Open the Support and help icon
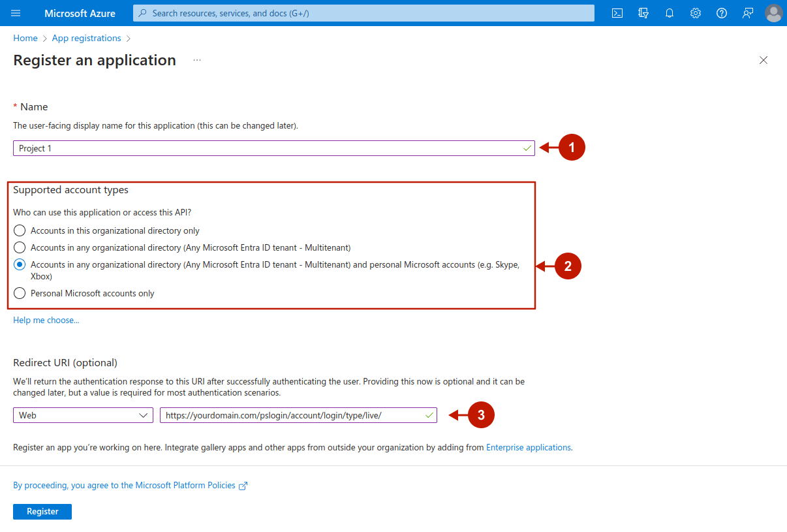Image resolution: width=787 pixels, height=532 pixels. (x=722, y=13)
